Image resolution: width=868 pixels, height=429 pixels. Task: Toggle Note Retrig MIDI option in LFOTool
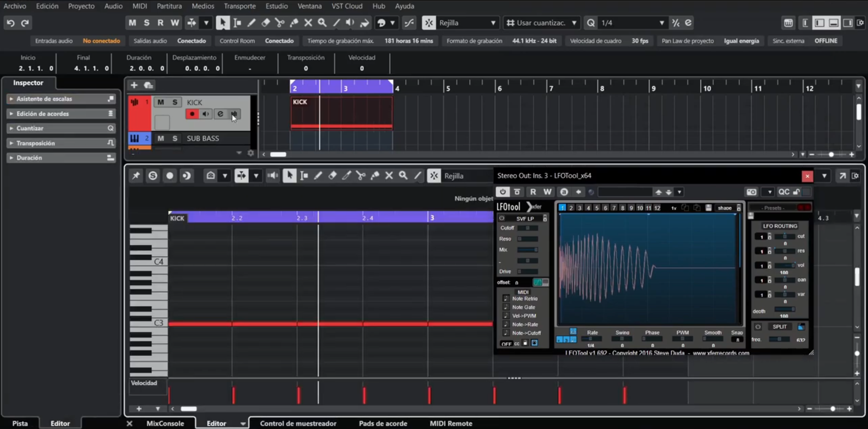(x=506, y=299)
